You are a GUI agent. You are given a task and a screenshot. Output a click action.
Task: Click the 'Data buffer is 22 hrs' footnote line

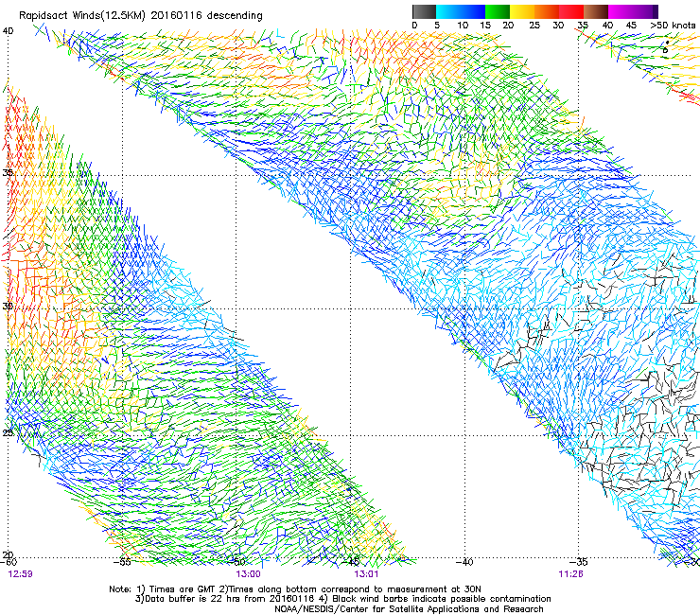click(342, 599)
